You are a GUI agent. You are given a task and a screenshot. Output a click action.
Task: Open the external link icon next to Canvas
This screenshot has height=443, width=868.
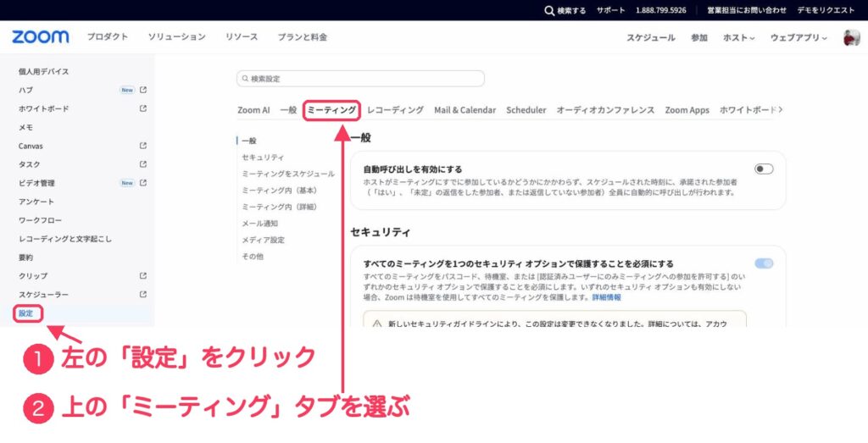pos(143,146)
